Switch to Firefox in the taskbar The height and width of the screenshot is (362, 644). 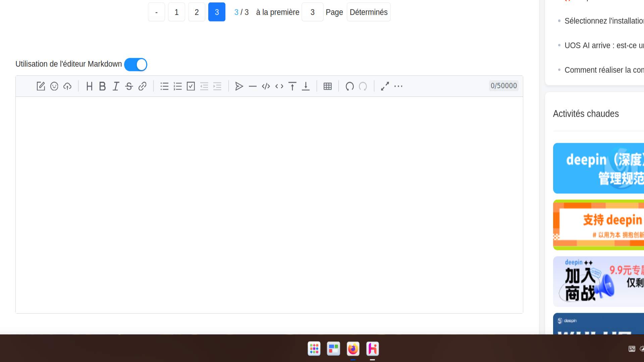[353, 349]
